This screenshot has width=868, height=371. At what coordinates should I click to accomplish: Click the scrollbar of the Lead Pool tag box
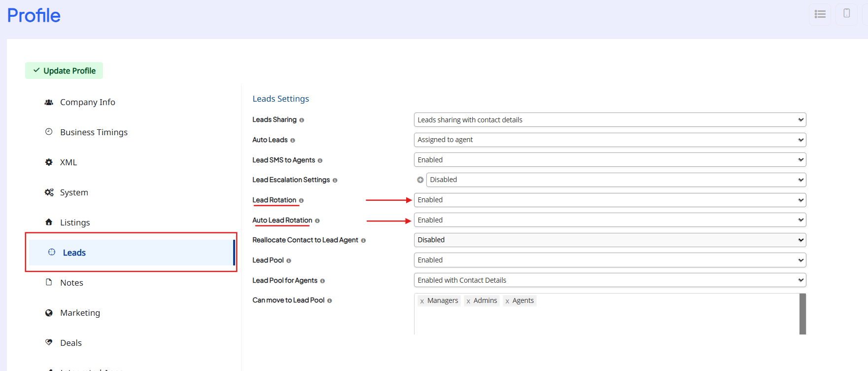(802, 314)
